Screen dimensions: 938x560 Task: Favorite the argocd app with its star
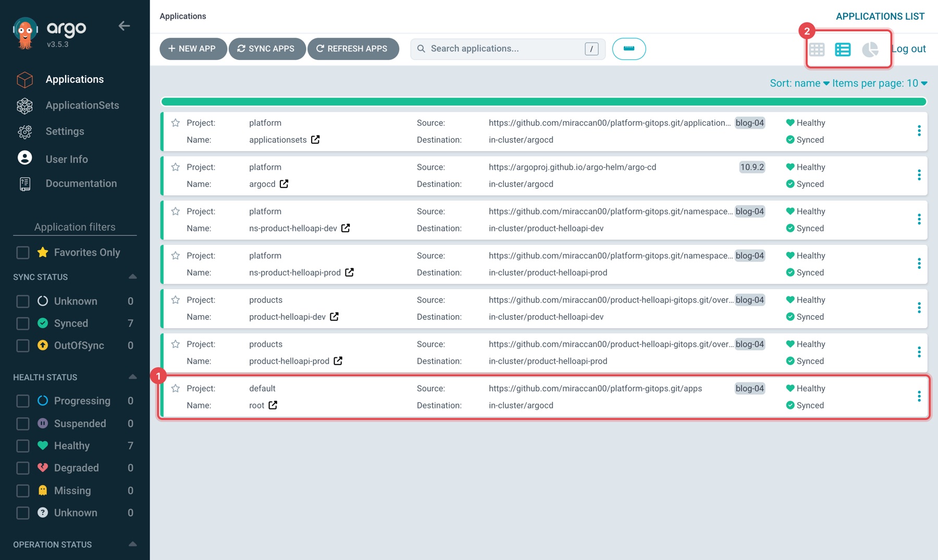pyautogui.click(x=176, y=167)
